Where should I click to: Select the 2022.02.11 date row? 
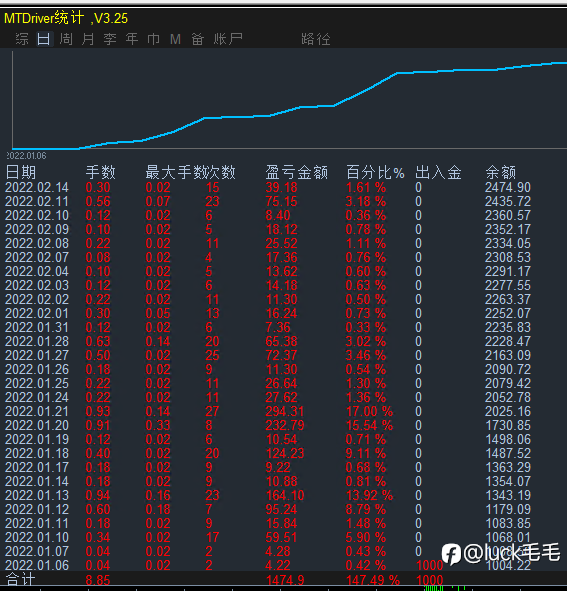[x=37, y=201]
